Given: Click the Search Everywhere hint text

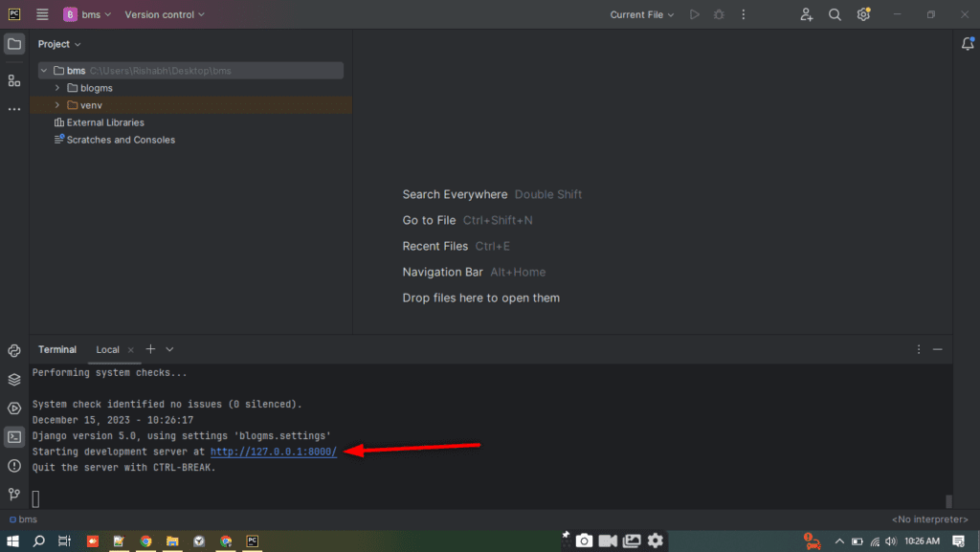Looking at the screenshot, I should 455,194.
